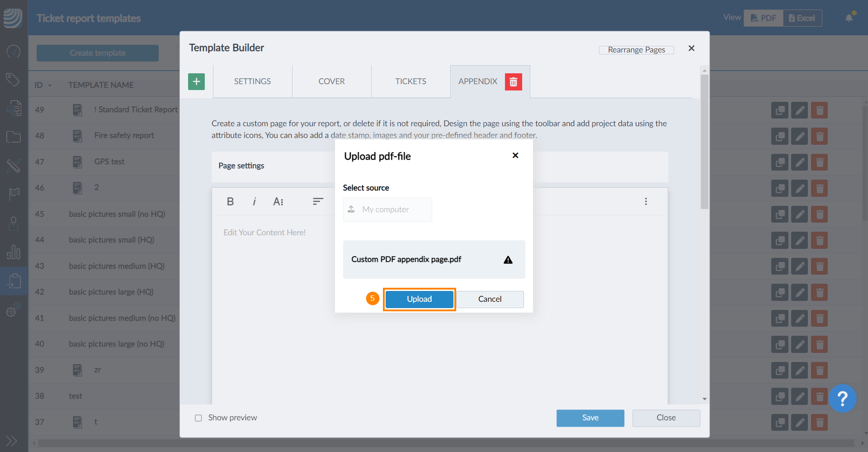This screenshot has width=868, height=452.
Task: Delete the Appendix page with red trash icon
Action: click(513, 82)
